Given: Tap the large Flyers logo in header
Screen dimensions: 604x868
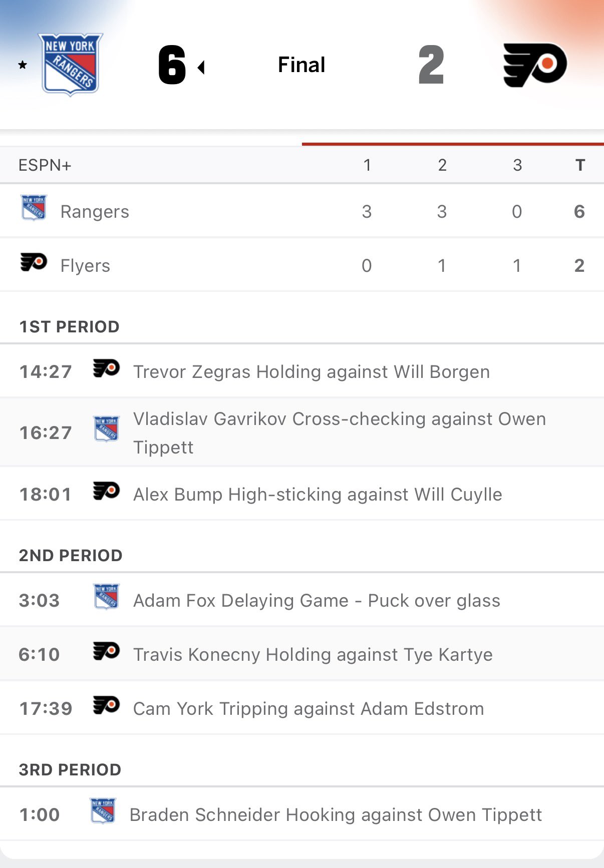Looking at the screenshot, I should (534, 65).
